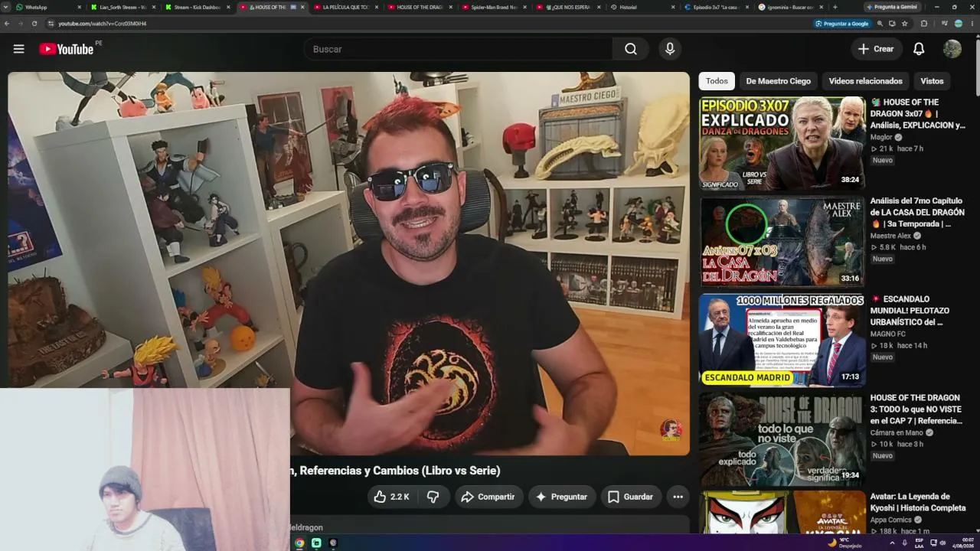Image resolution: width=980 pixels, height=551 pixels.
Task: Reload the page in the browser
Action: point(34,24)
